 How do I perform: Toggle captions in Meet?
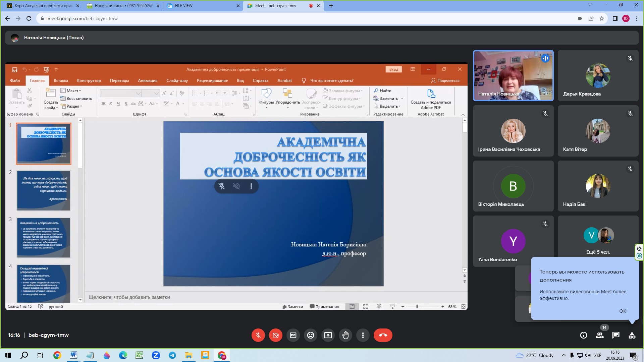coord(293,335)
